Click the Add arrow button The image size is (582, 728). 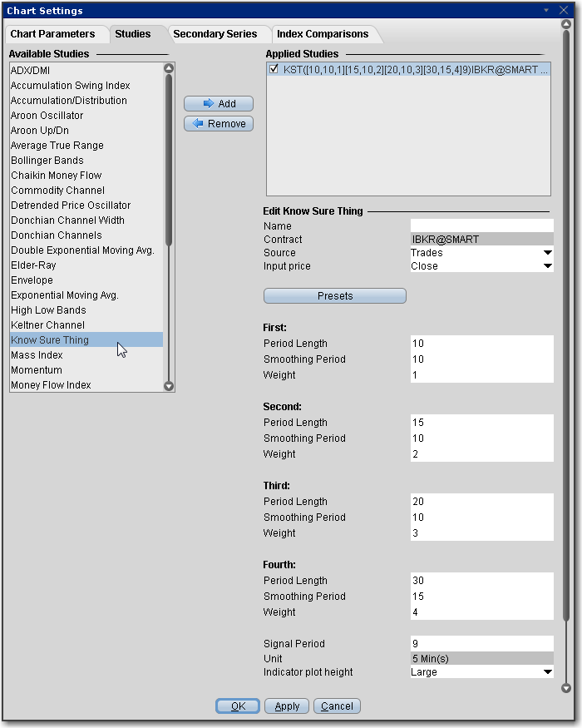(x=218, y=103)
